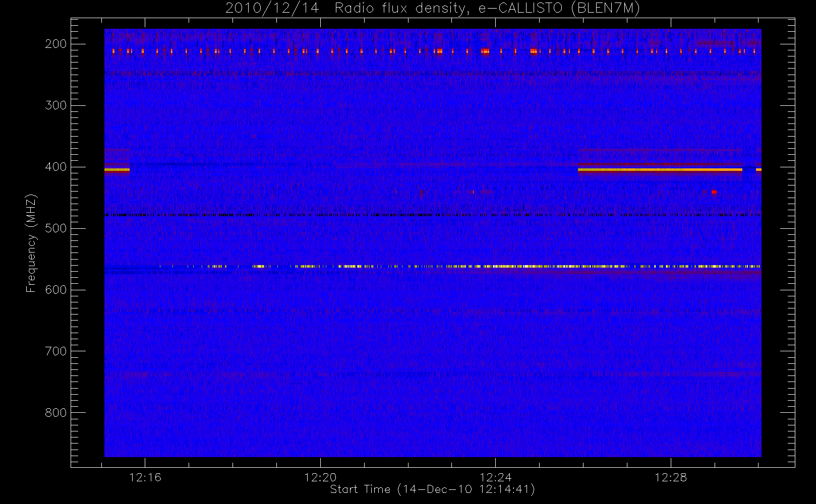
Task: Click the 12:28 time tick label
Action: tap(671, 477)
